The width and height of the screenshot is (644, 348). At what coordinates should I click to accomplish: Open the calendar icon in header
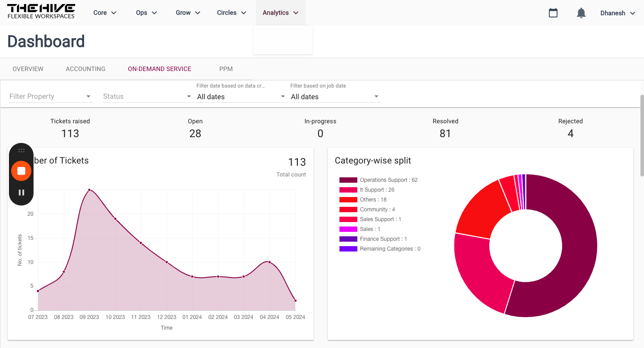click(553, 13)
